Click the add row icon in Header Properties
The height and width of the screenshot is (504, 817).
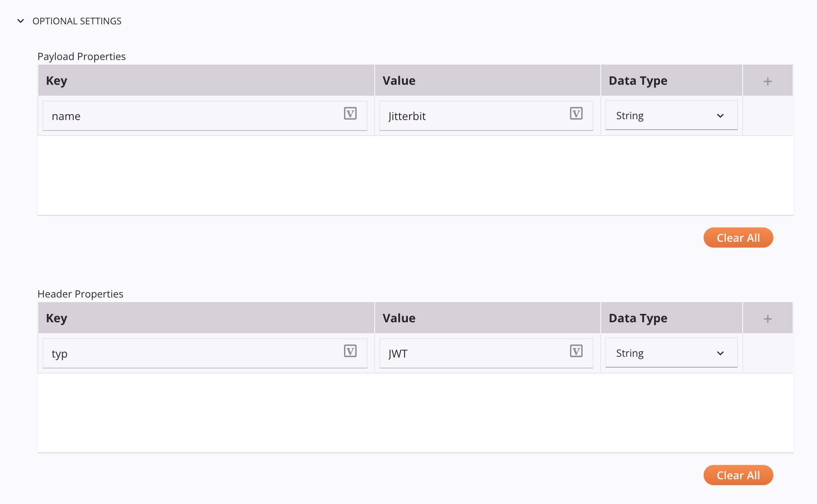point(768,319)
